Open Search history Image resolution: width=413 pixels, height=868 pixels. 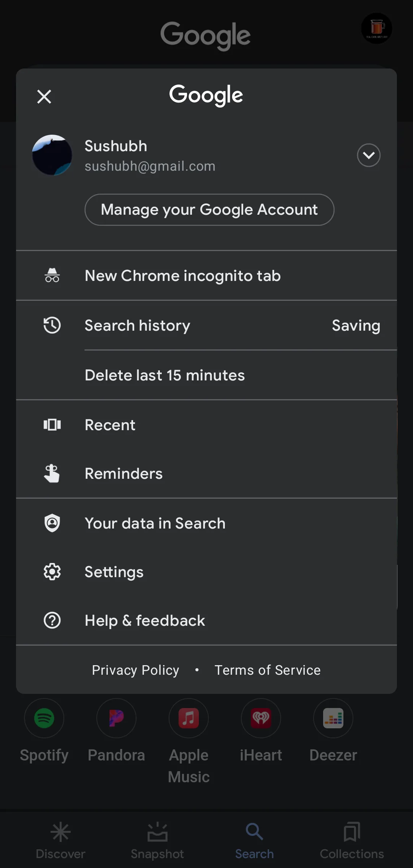(x=137, y=325)
